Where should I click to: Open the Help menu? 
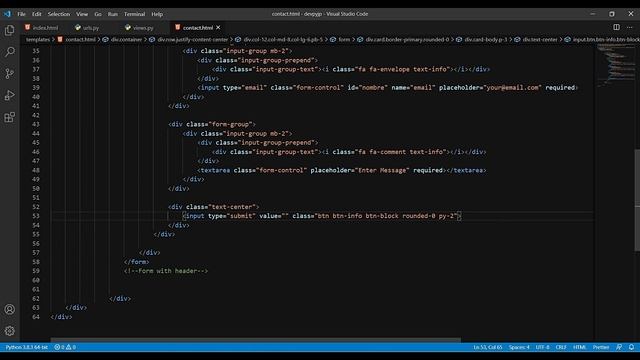(x=157, y=14)
